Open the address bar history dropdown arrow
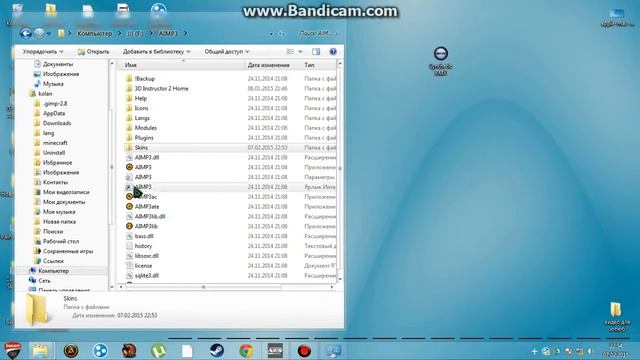The image size is (640, 360). (271, 34)
